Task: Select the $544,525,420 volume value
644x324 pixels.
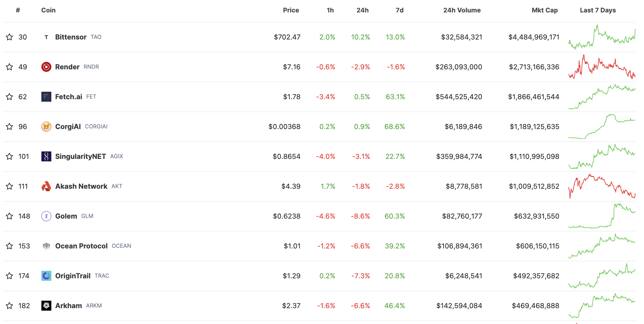Action: pos(459,97)
